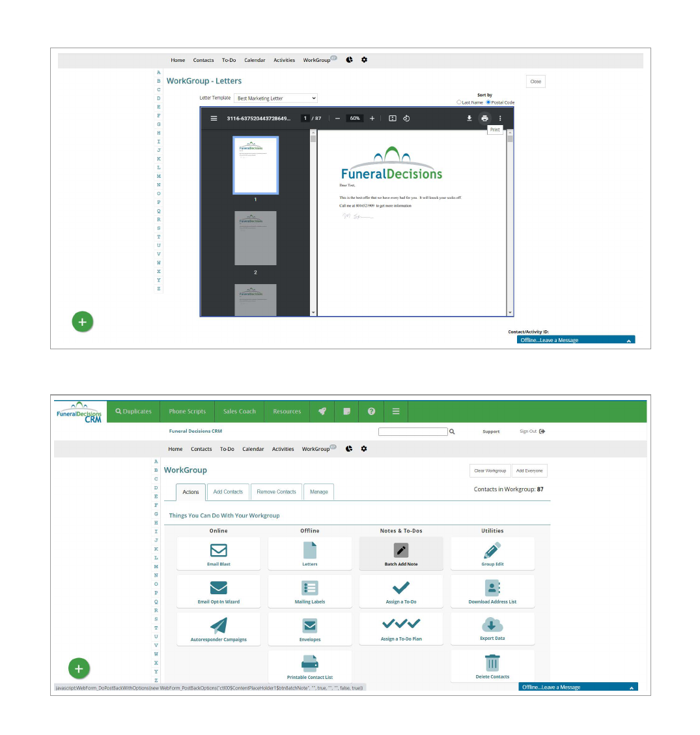700x735 pixels.
Task: Print the letter from PDF toolbar
Action: pos(484,119)
